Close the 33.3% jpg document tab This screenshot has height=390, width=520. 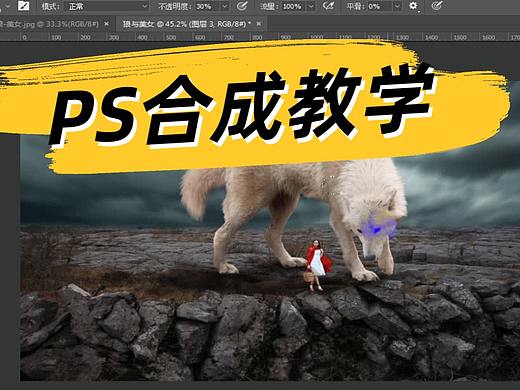pyautogui.click(x=106, y=24)
